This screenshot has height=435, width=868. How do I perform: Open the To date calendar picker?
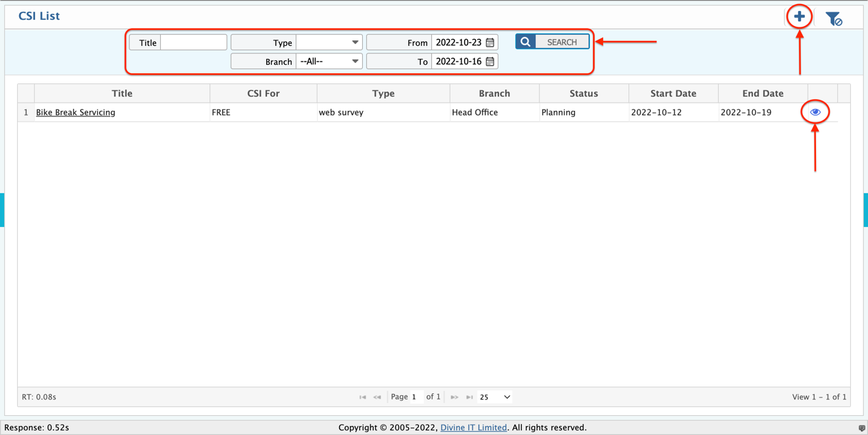489,61
